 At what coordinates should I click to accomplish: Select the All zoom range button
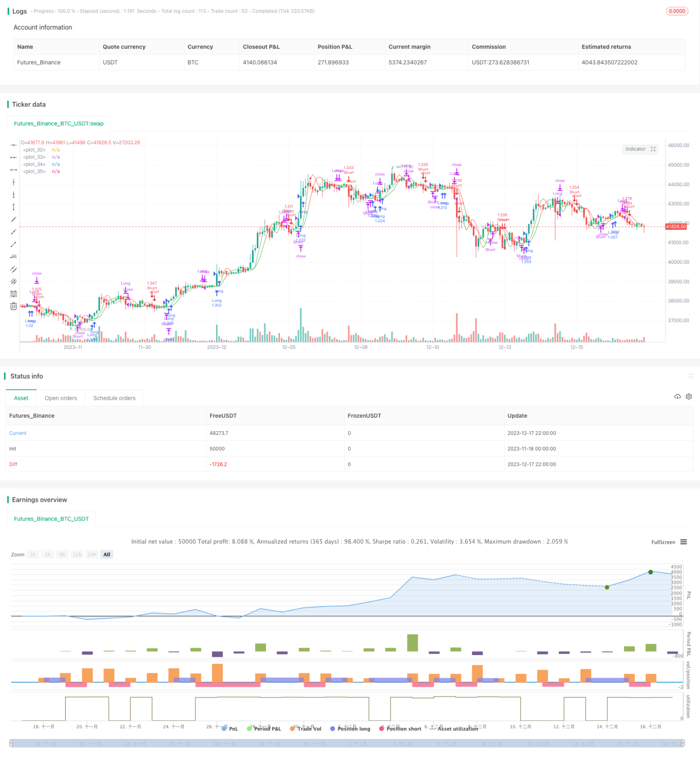107,554
